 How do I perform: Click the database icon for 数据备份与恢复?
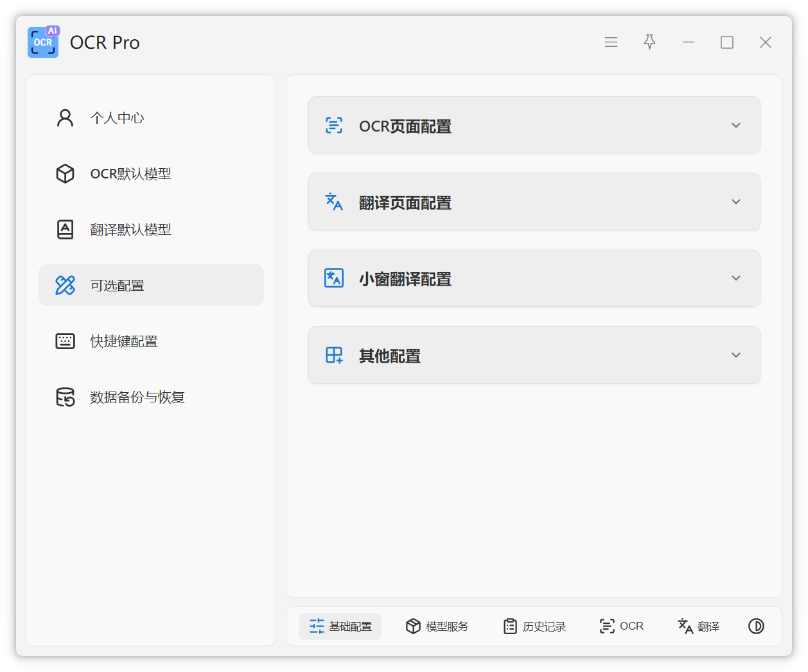pos(66,397)
